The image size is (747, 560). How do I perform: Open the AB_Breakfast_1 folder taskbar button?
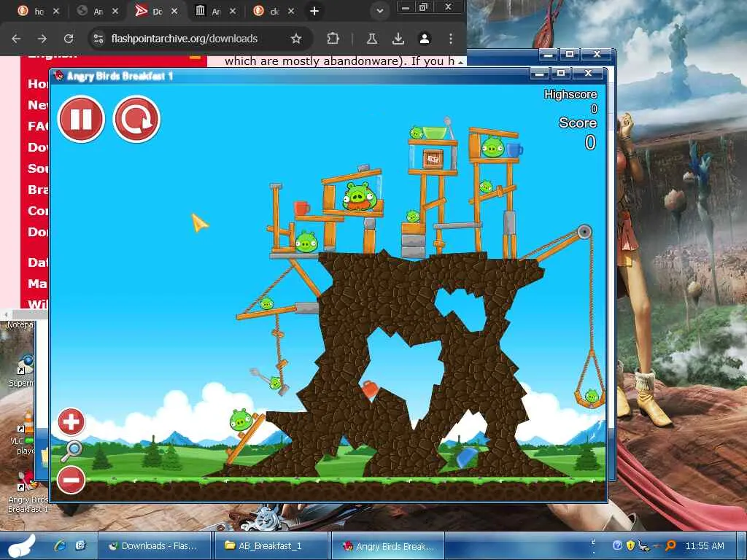coord(271,545)
